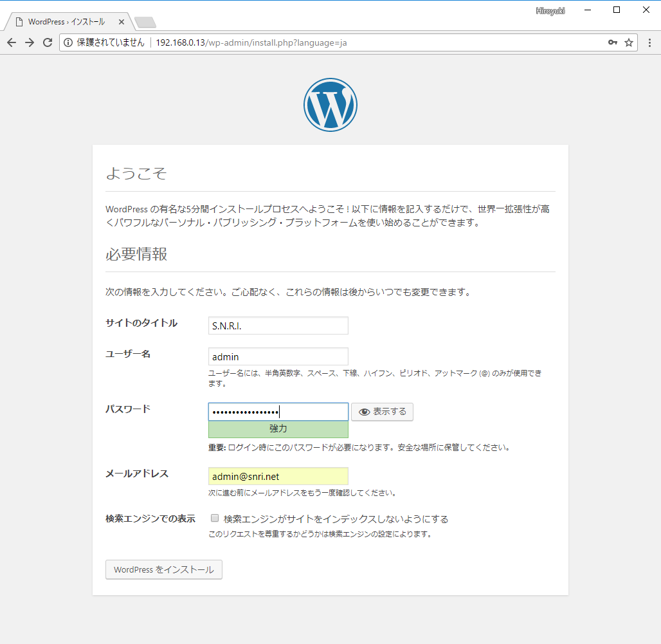Toggle password visibility with 表示する
Screen dimensions: 661x644
pos(383,412)
